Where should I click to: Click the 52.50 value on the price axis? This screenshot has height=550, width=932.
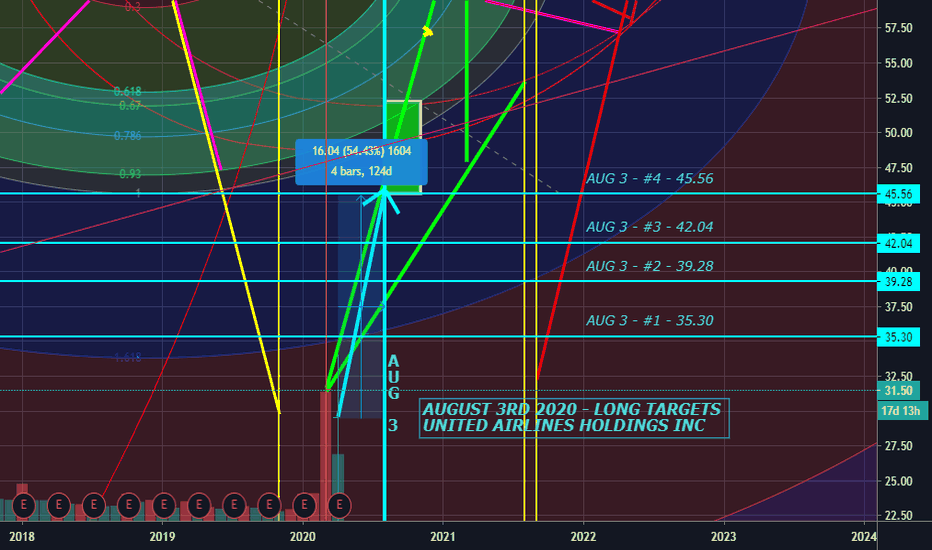coord(898,98)
